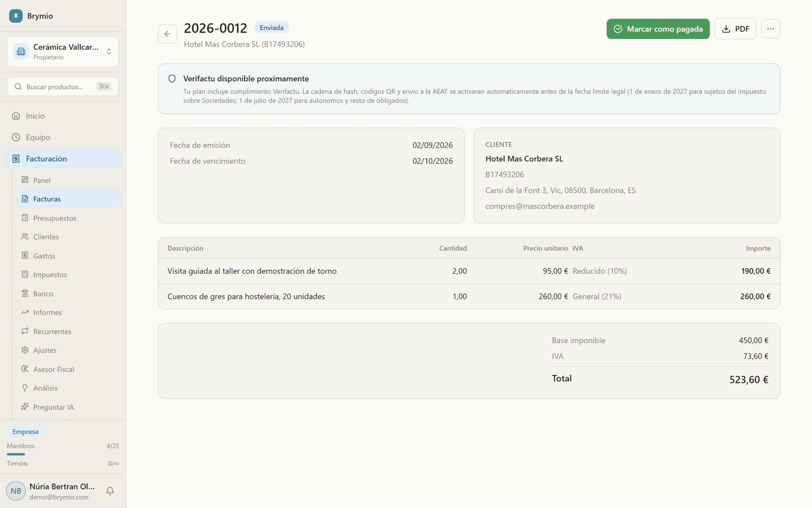
Task: Click the Tiendas 0/∞ counter
Action: [x=114, y=463]
